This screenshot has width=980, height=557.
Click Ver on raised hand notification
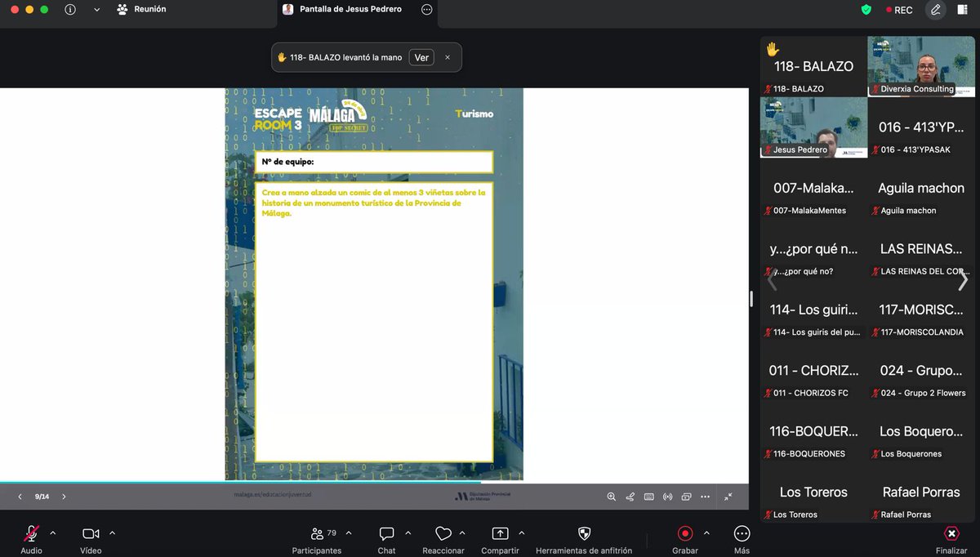[x=421, y=57]
